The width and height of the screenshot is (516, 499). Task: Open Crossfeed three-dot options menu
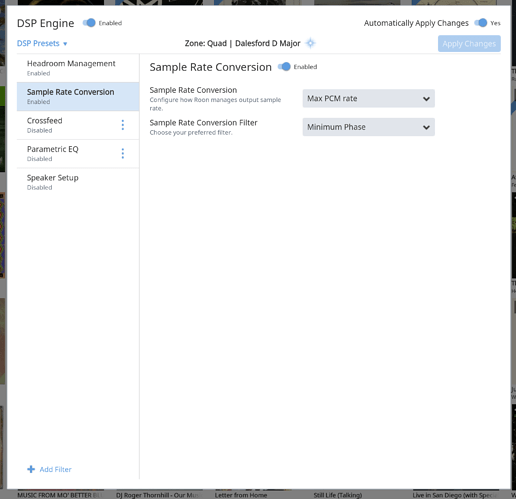[123, 125]
